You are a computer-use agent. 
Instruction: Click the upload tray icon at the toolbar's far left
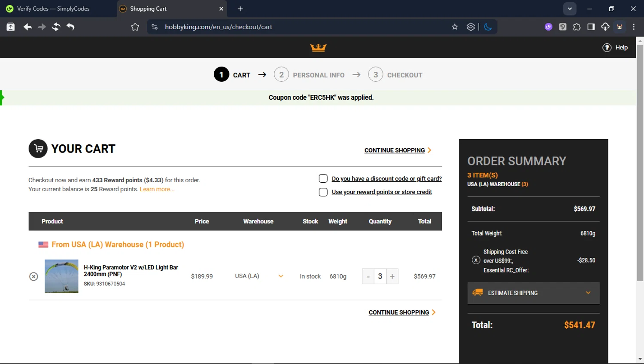(x=11, y=27)
